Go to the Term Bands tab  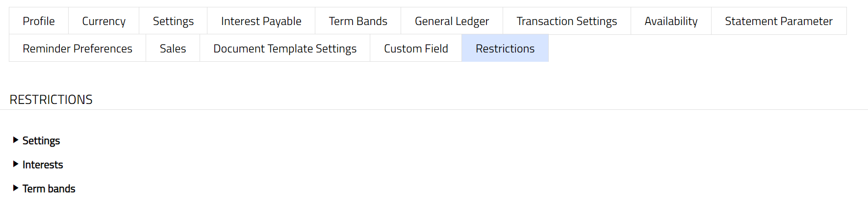pyautogui.click(x=358, y=21)
